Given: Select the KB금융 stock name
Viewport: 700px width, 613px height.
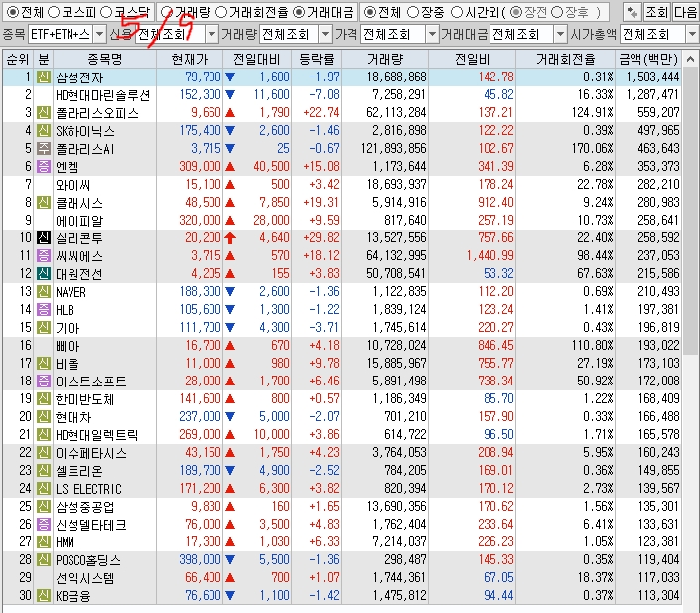Looking at the screenshot, I should click(72, 595).
